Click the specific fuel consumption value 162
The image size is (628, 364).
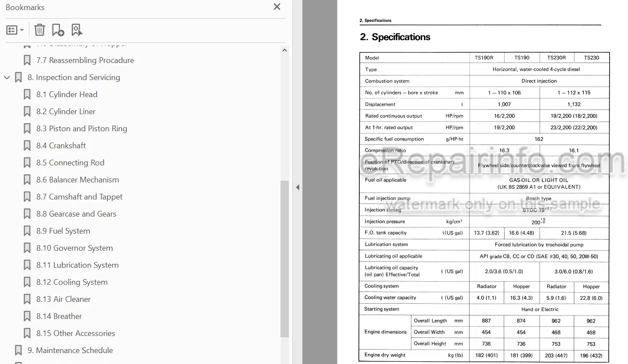539,139
